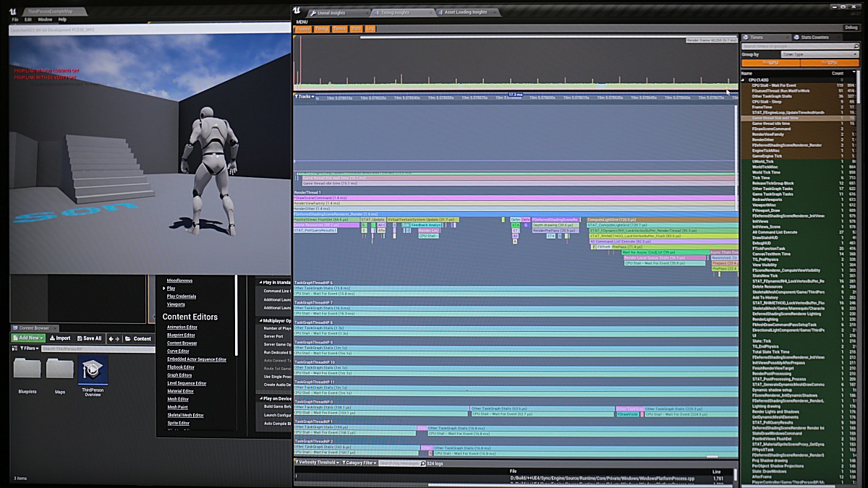The width and height of the screenshot is (868, 488).
Task: Switch to Asset Loading Insights tab
Action: 465,13
